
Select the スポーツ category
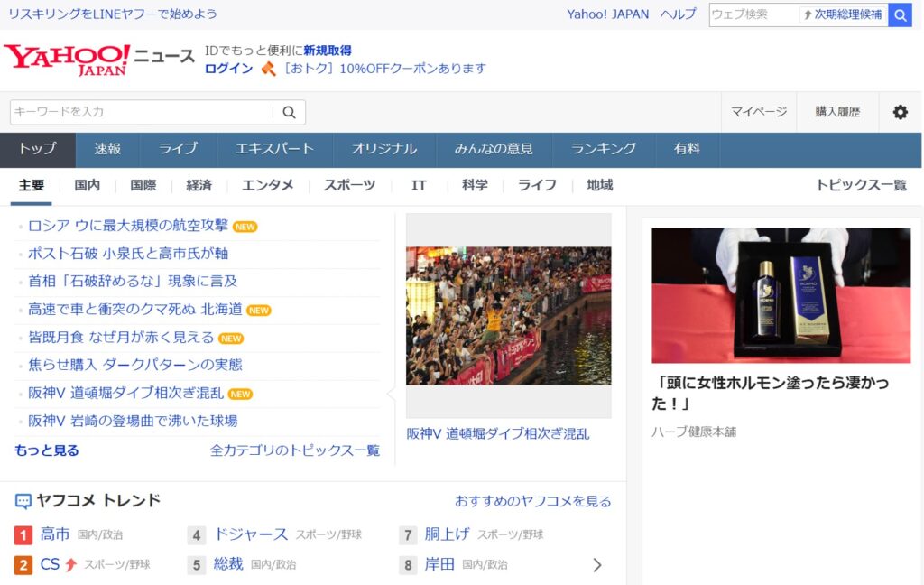349,185
